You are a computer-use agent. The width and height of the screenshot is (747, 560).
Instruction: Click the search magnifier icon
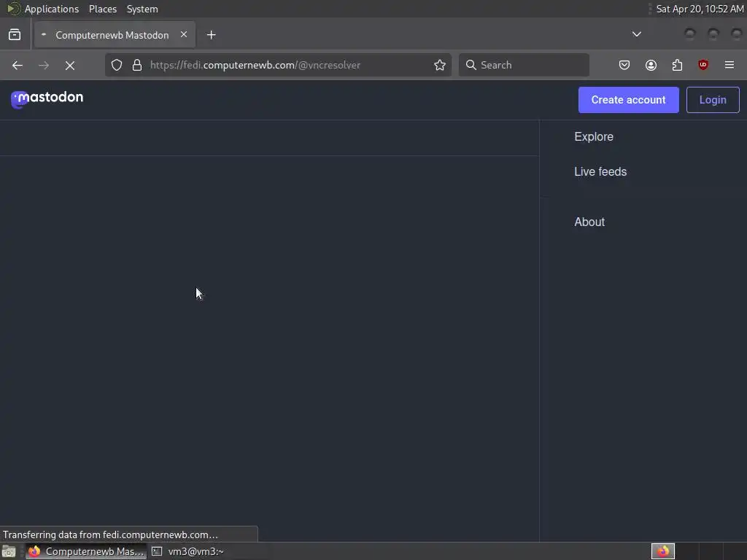point(471,65)
